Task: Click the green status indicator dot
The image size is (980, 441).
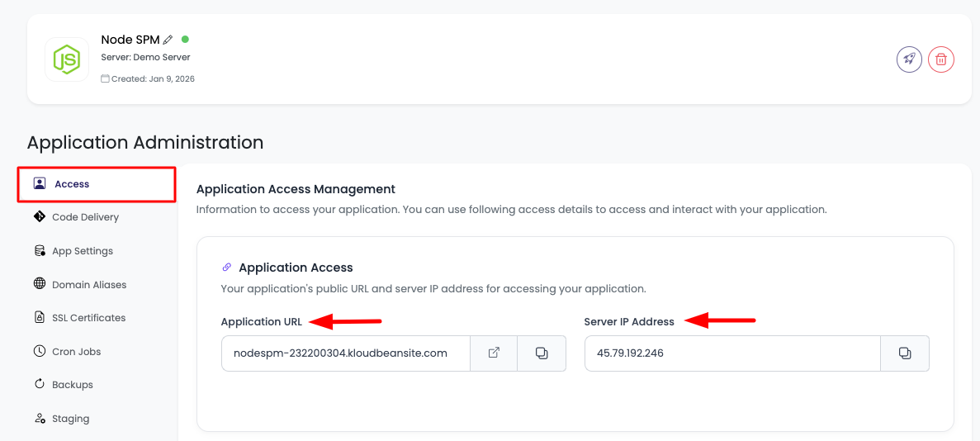Action: click(x=185, y=39)
